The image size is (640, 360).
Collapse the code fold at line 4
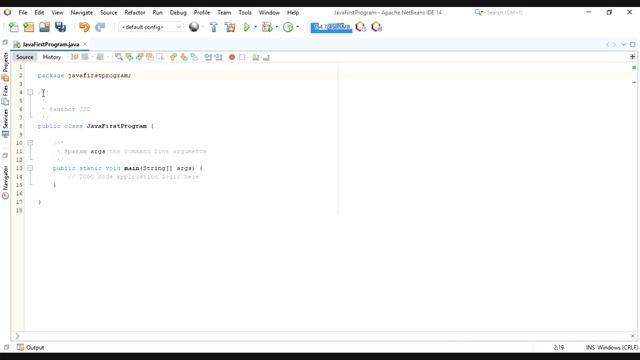click(x=30, y=92)
